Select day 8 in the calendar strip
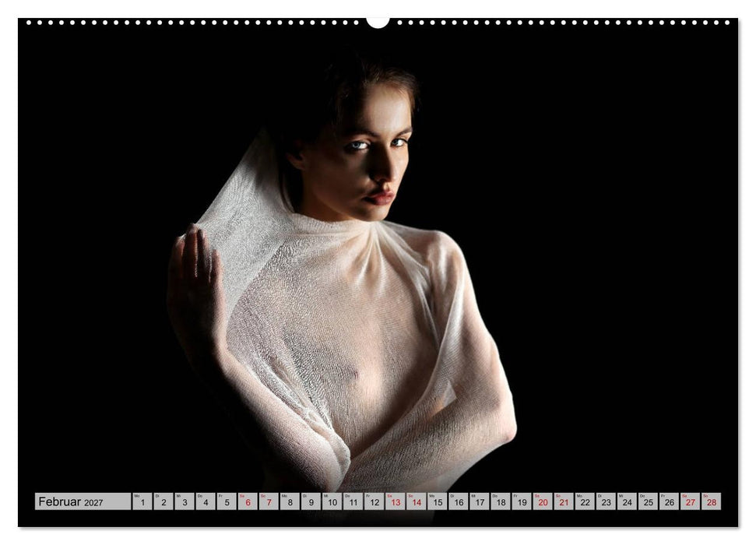 click(290, 501)
